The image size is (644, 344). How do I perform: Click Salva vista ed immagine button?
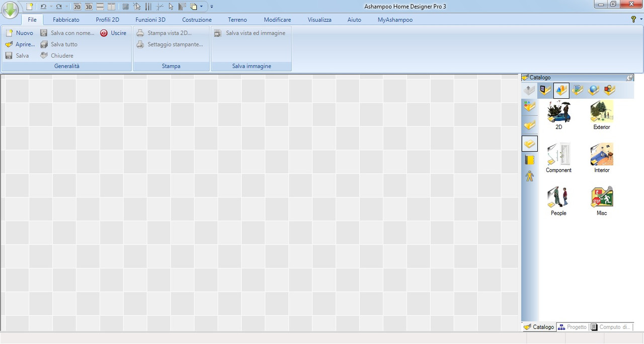click(x=250, y=33)
